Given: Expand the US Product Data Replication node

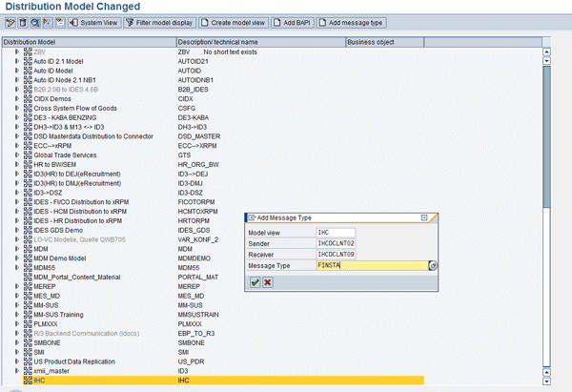Looking at the screenshot, I should 16,363.
